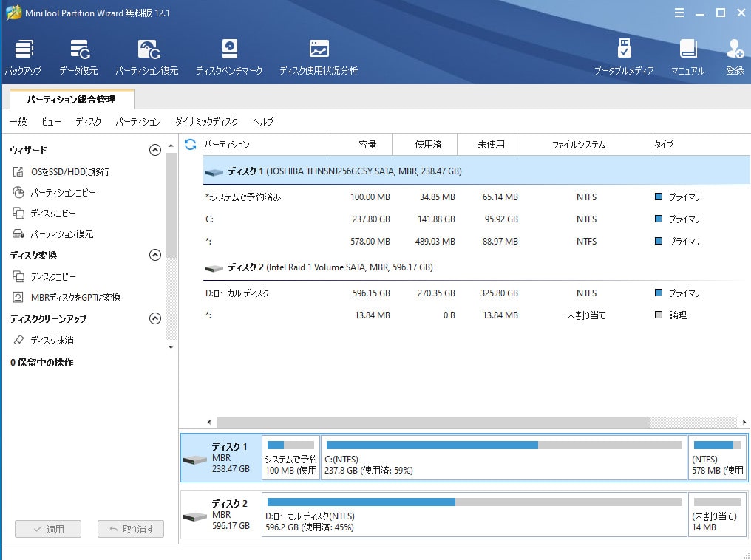Click the タイプ column header
The height and width of the screenshot is (560, 751).
coord(701,145)
